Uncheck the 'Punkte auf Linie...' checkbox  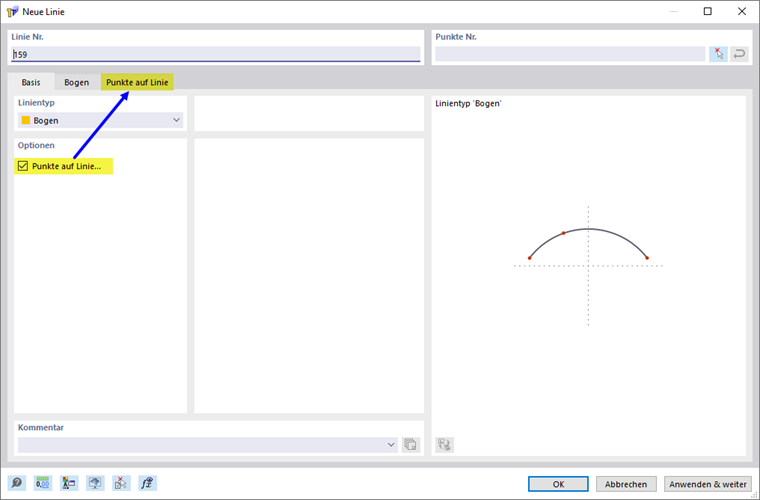pyautogui.click(x=23, y=166)
